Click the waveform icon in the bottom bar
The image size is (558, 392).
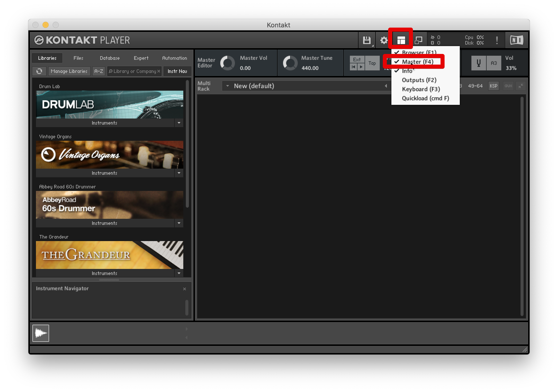click(x=41, y=333)
